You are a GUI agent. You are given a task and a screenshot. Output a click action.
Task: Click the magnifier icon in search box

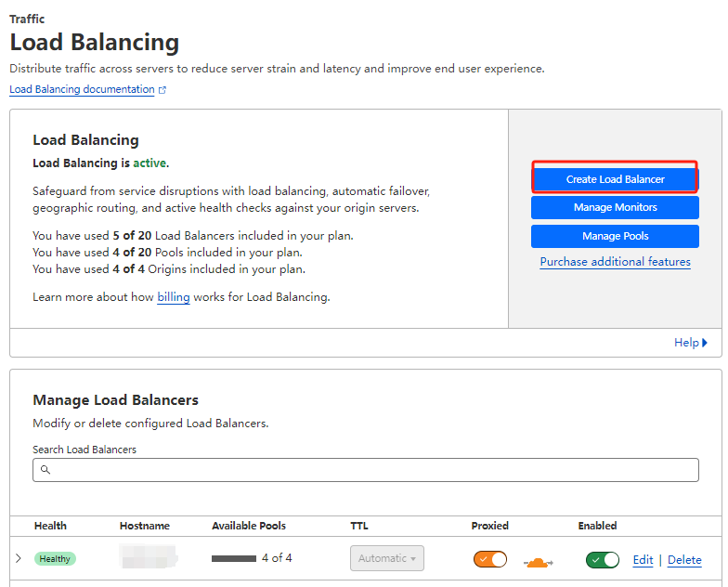click(x=45, y=470)
